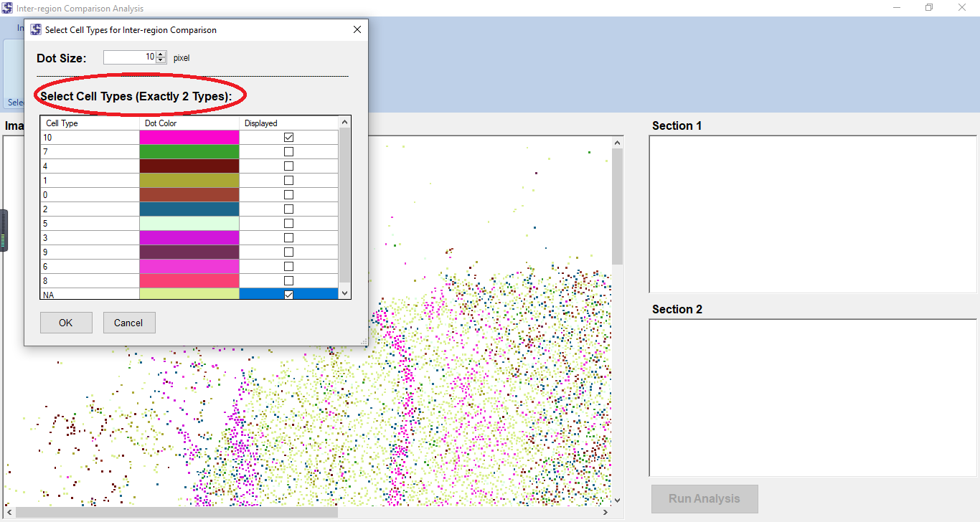
Task: Increase Dot Size with the up arrow
Action: [x=161, y=54]
